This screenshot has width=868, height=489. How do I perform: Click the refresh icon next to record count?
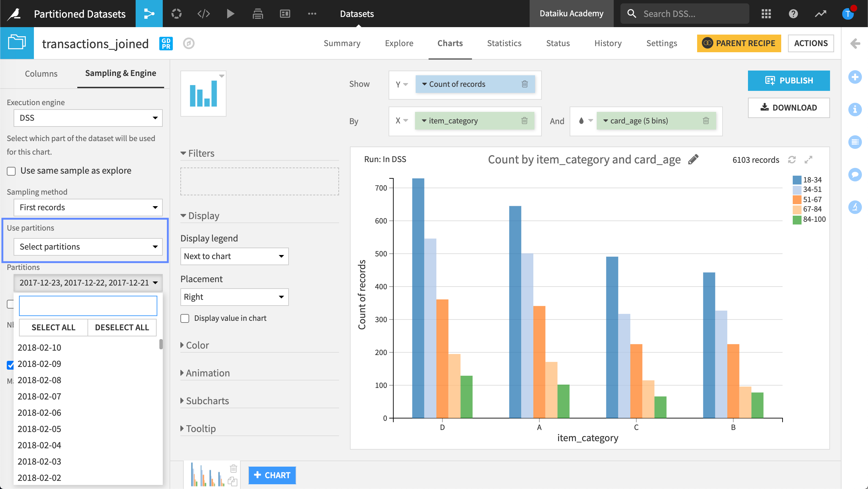pos(792,160)
